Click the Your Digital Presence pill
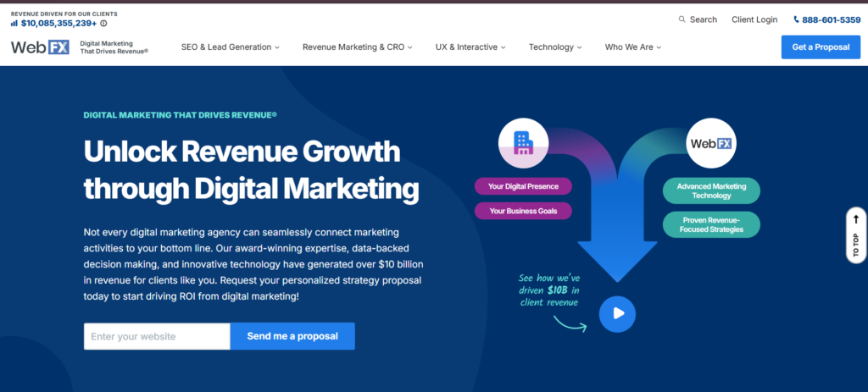Viewport: 868px width, 392px height. (x=523, y=186)
